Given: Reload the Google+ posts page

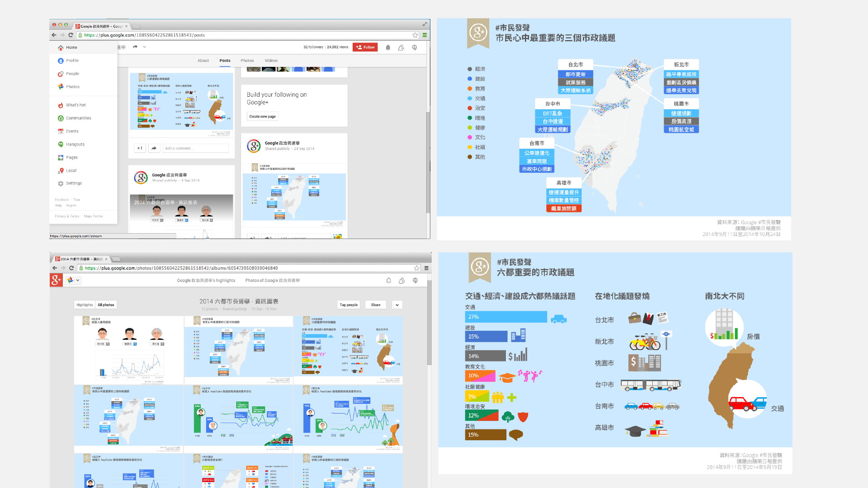Looking at the screenshot, I should tap(71, 35).
